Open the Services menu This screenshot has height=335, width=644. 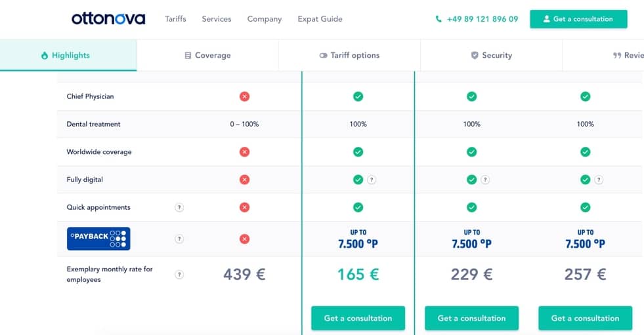217,19
